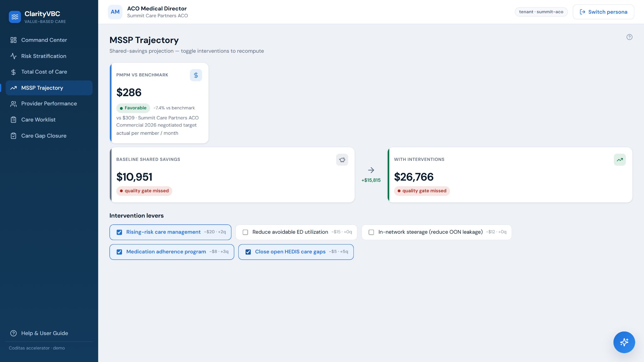Open Total Cost of Care page
Screen dimensions: 644x362
49,72
